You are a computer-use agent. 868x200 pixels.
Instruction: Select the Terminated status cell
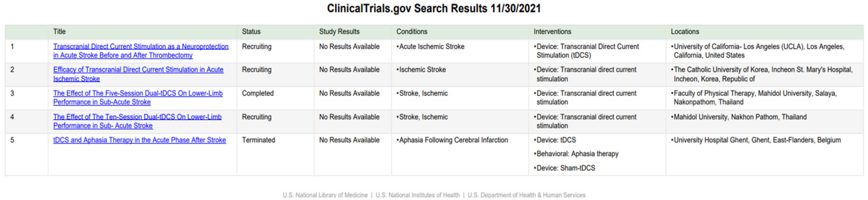click(x=258, y=140)
